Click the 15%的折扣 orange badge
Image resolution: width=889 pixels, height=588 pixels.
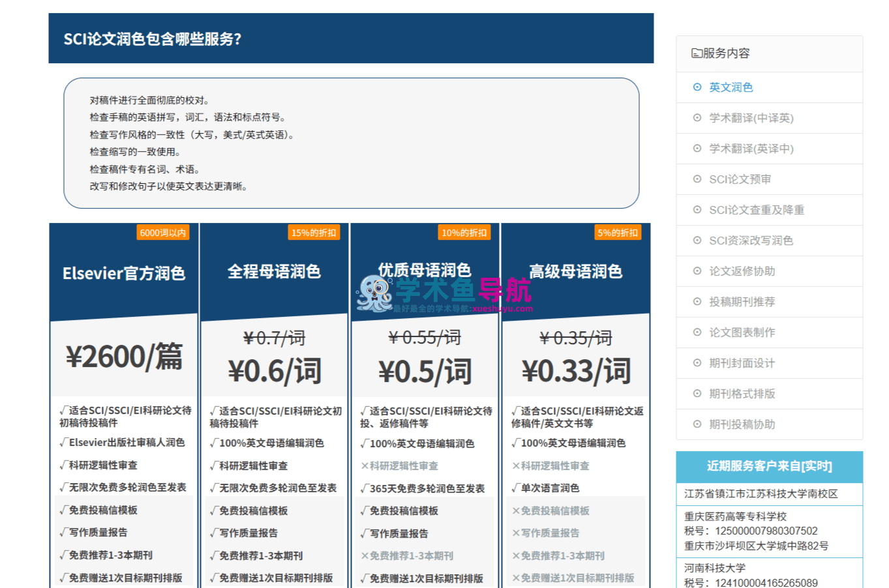(x=314, y=233)
